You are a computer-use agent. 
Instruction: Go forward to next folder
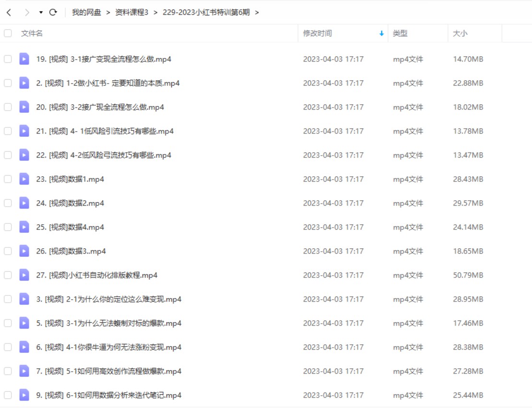pos(27,12)
